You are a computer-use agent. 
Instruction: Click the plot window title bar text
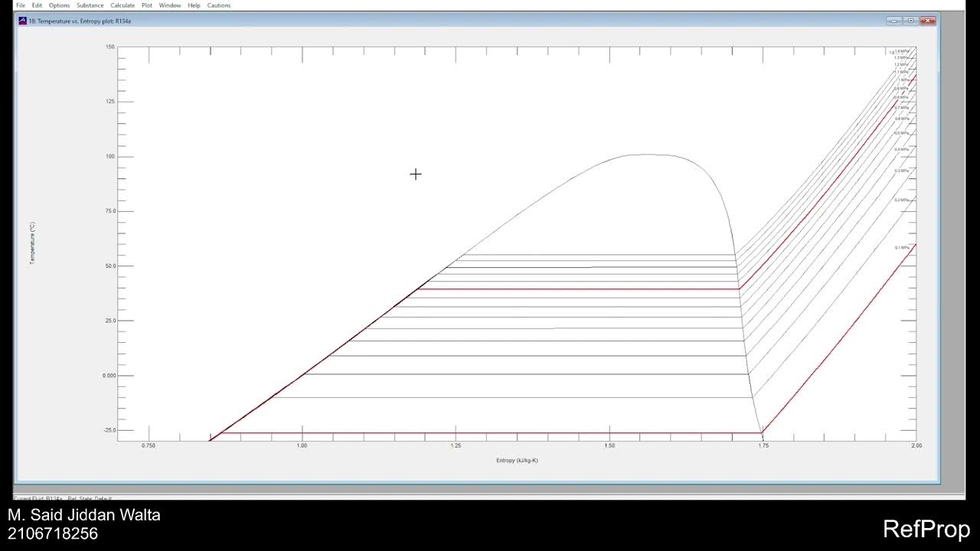coord(80,21)
